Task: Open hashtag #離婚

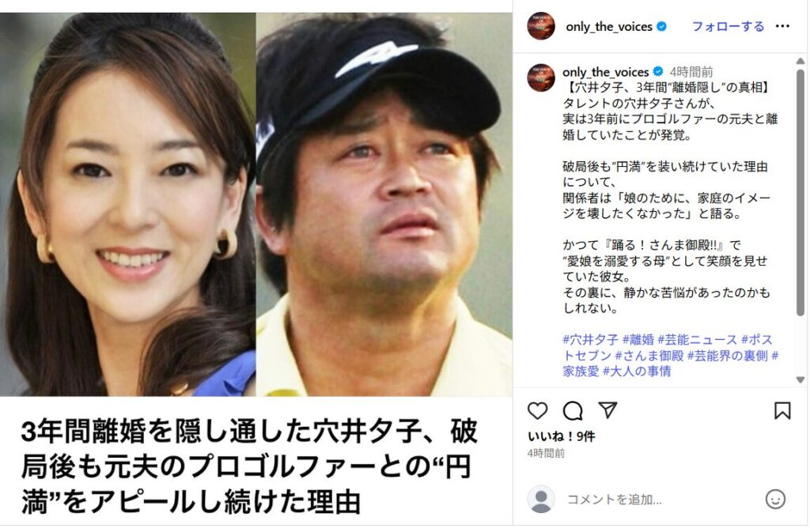Action: click(638, 340)
